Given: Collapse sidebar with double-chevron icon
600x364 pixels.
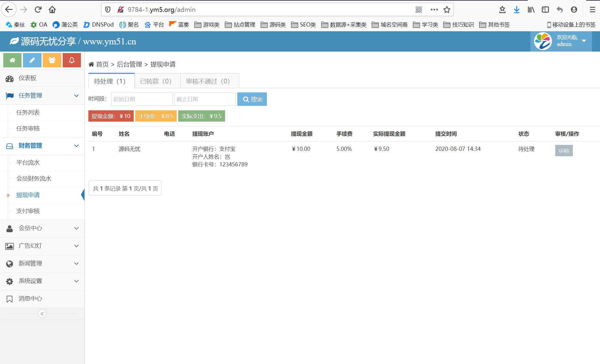Looking at the screenshot, I should [42, 314].
